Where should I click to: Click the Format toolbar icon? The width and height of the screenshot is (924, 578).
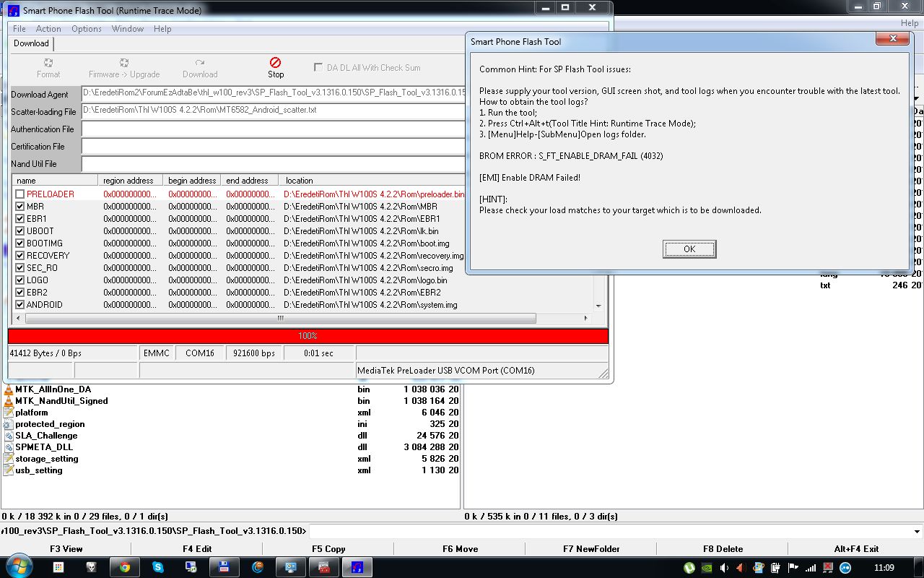(x=48, y=63)
